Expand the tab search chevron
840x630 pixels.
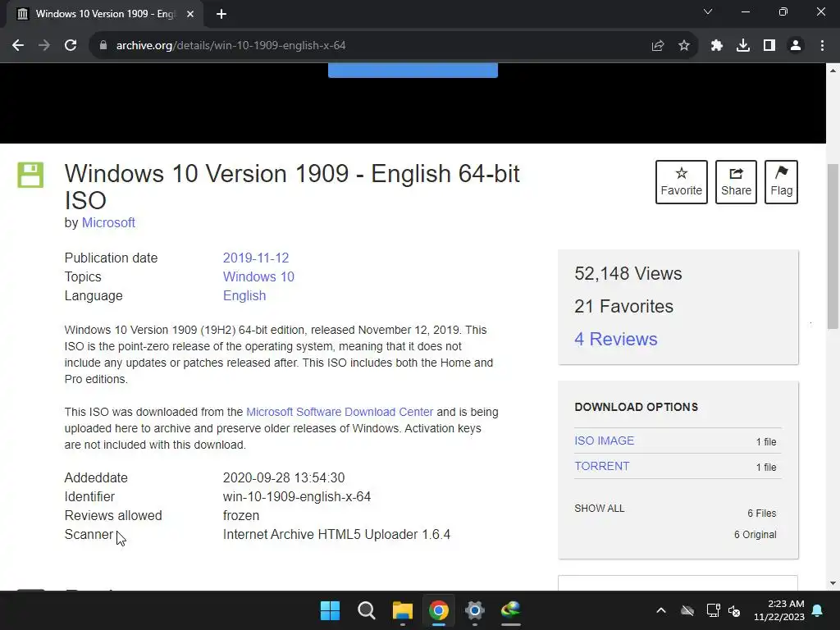click(x=708, y=11)
